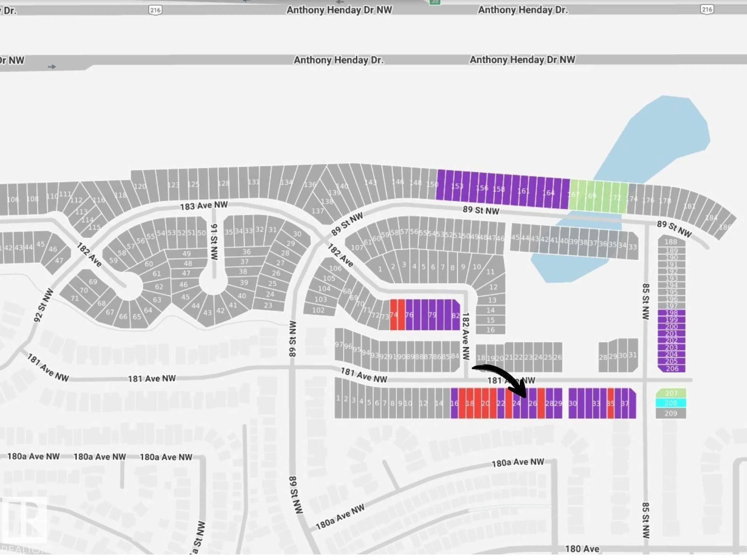This screenshot has width=747, height=560.
Task: Pick purple lot 79
Action: click(433, 315)
